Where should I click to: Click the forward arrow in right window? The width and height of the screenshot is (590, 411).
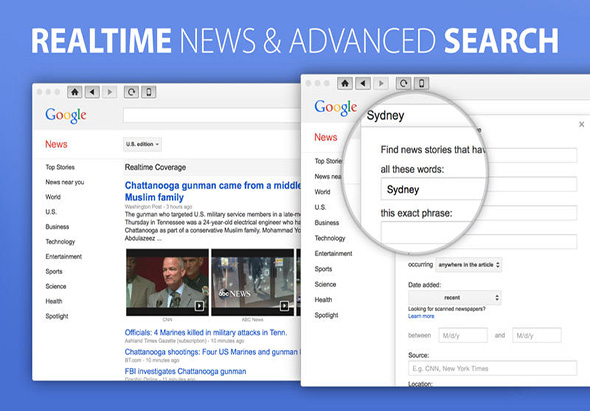point(381,83)
